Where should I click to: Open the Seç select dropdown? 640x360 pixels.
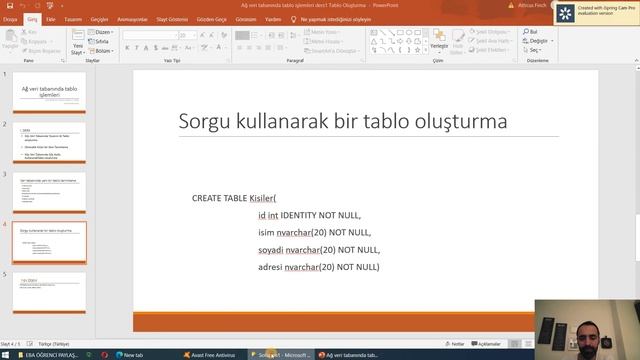coord(532,50)
